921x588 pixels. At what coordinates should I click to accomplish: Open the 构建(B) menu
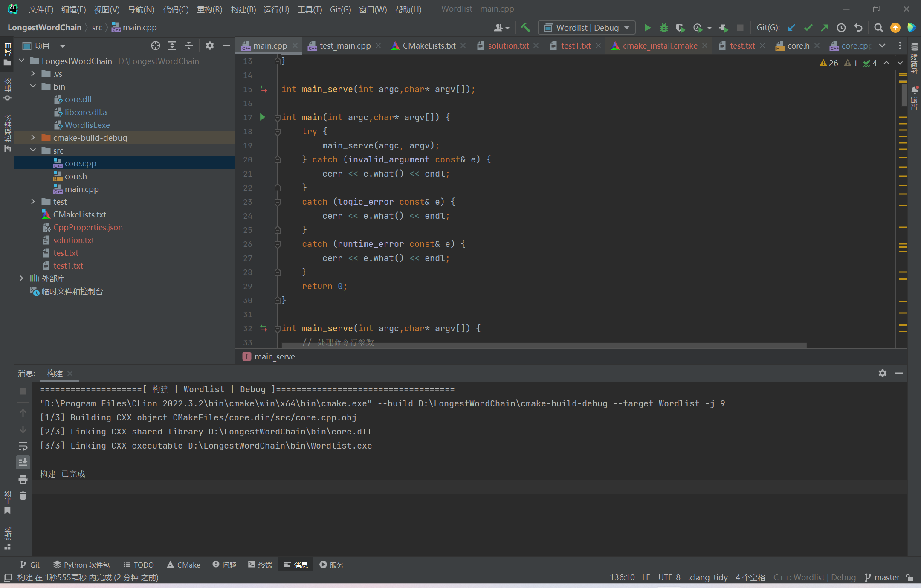point(243,9)
